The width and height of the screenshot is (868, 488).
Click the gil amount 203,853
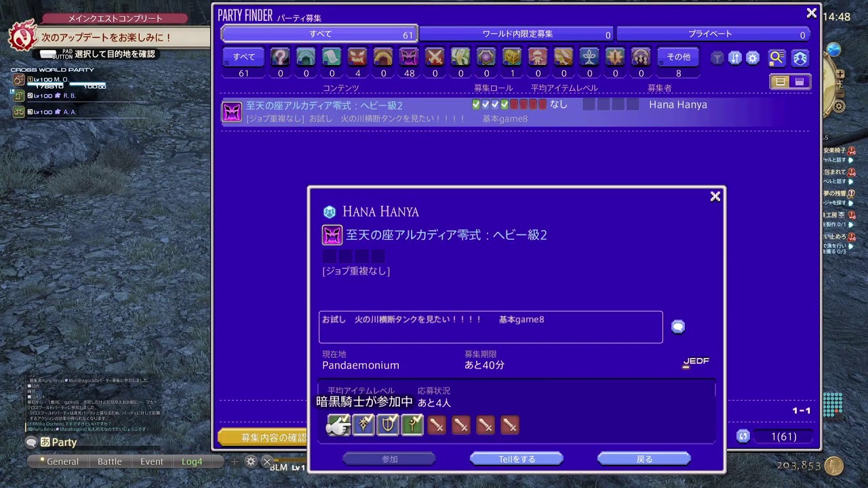pyautogui.click(x=799, y=466)
